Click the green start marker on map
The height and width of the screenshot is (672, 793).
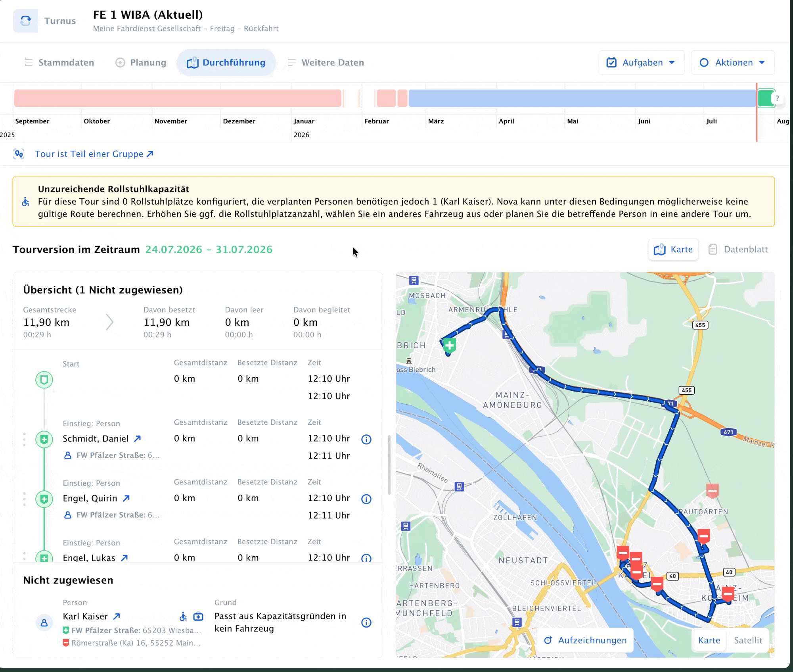pyautogui.click(x=449, y=346)
